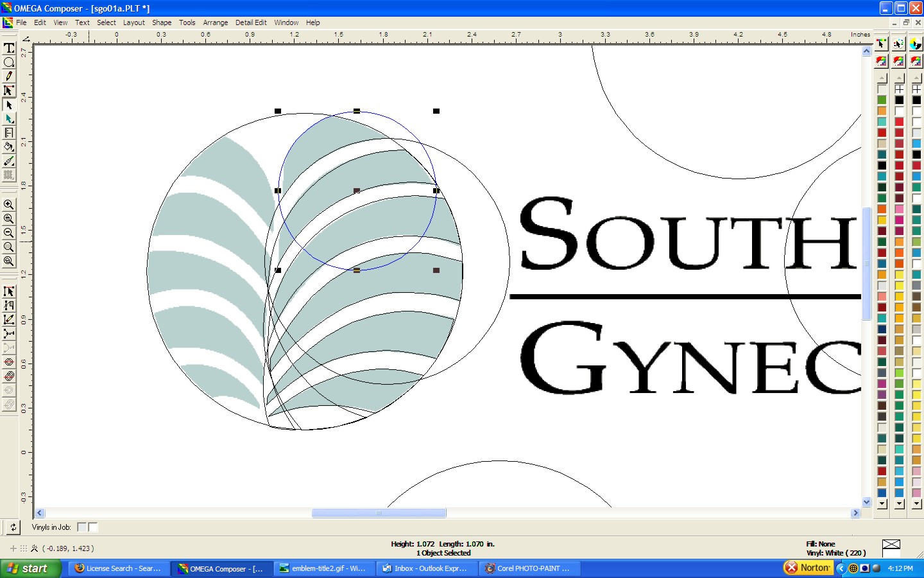Click first Vinyls in Job swatch box
This screenshot has width=924, height=578.
81,527
